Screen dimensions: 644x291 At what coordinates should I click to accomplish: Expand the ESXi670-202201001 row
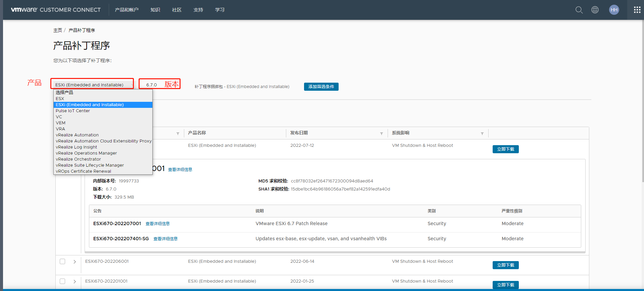[75, 282]
